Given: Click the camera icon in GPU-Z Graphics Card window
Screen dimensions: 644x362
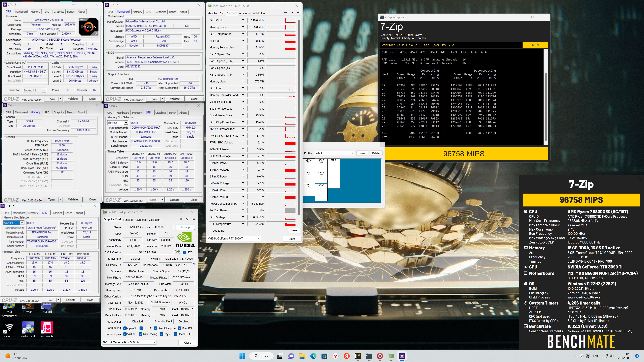Looking at the screenshot, I should pos(181,219).
